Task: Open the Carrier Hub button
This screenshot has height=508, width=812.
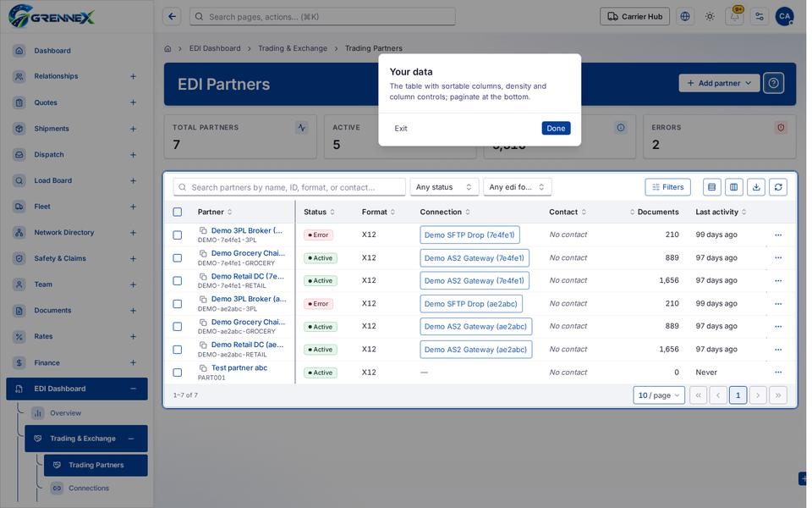Action: click(634, 17)
